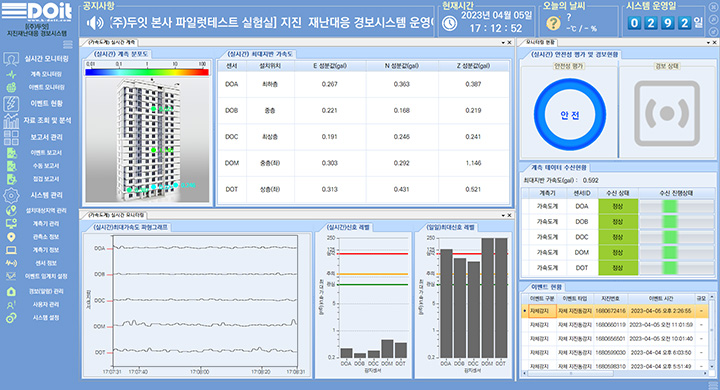Select event row with number 1680660119

click(614, 325)
